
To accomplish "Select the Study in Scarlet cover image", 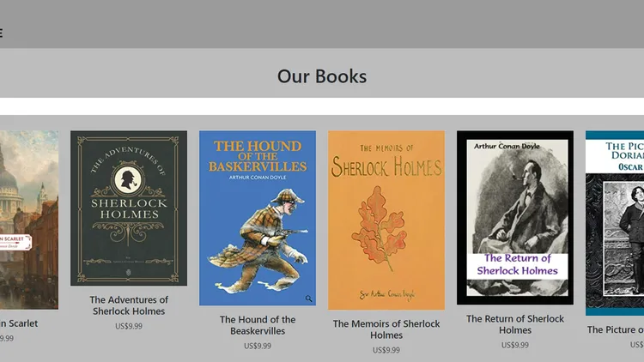I will (x=29, y=220).
